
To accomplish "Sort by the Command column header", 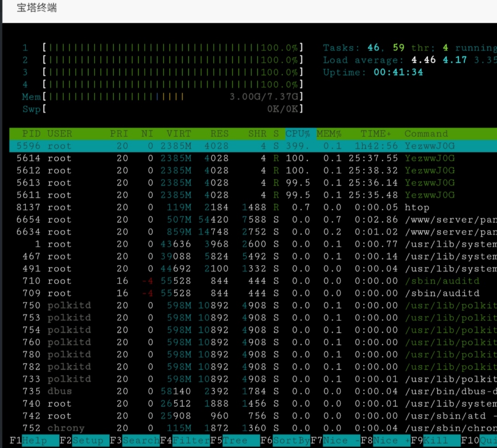I will pos(426,134).
